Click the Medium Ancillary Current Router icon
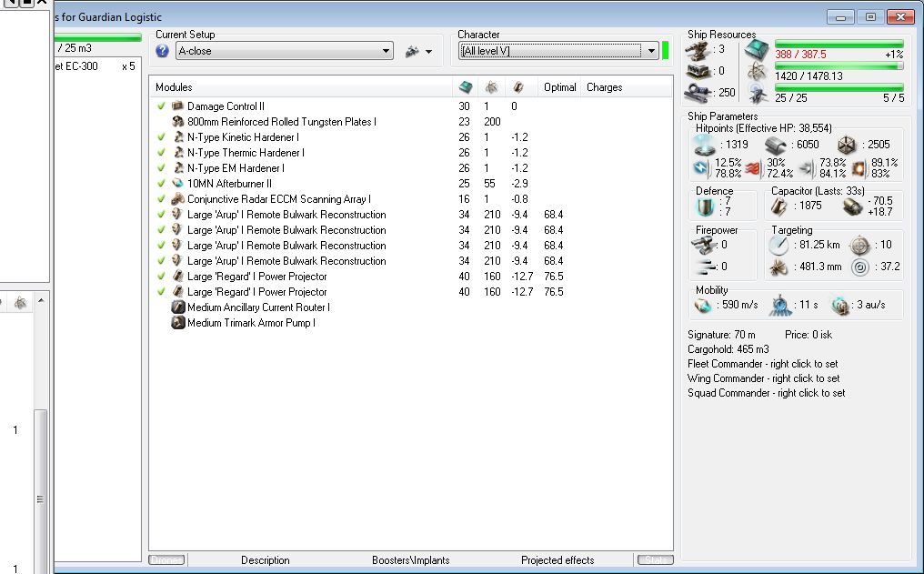This screenshot has width=924, height=574. (178, 307)
